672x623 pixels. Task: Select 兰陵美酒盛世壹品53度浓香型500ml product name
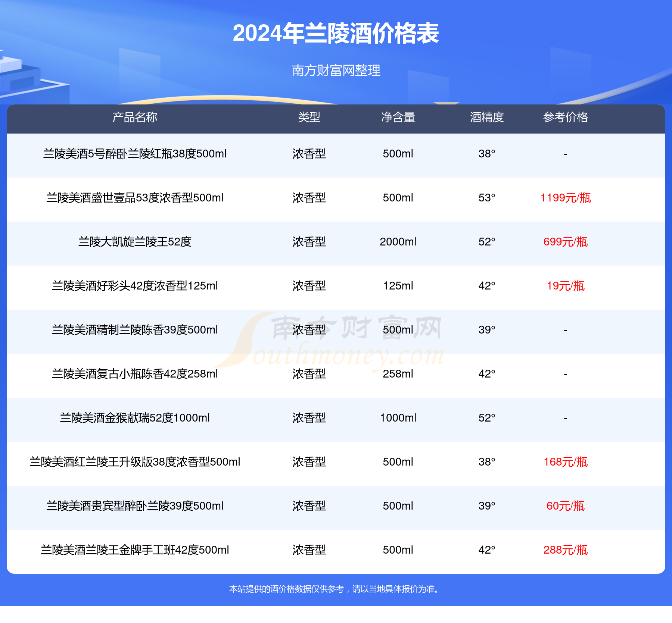tap(135, 198)
